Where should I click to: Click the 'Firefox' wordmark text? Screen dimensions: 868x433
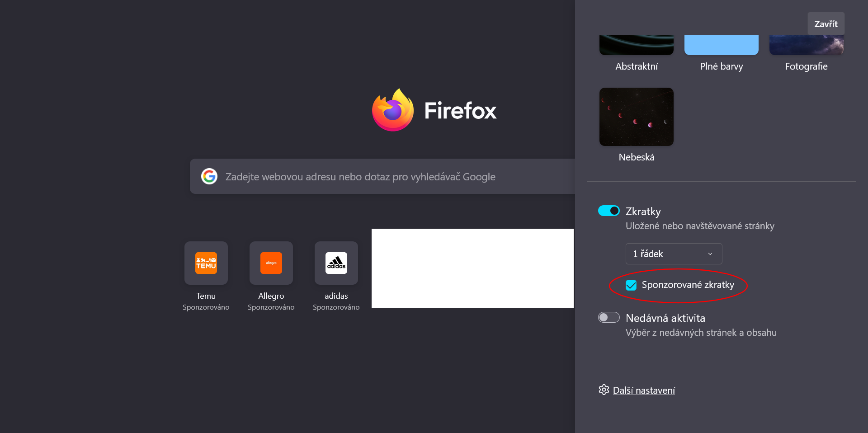click(x=460, y=111)
